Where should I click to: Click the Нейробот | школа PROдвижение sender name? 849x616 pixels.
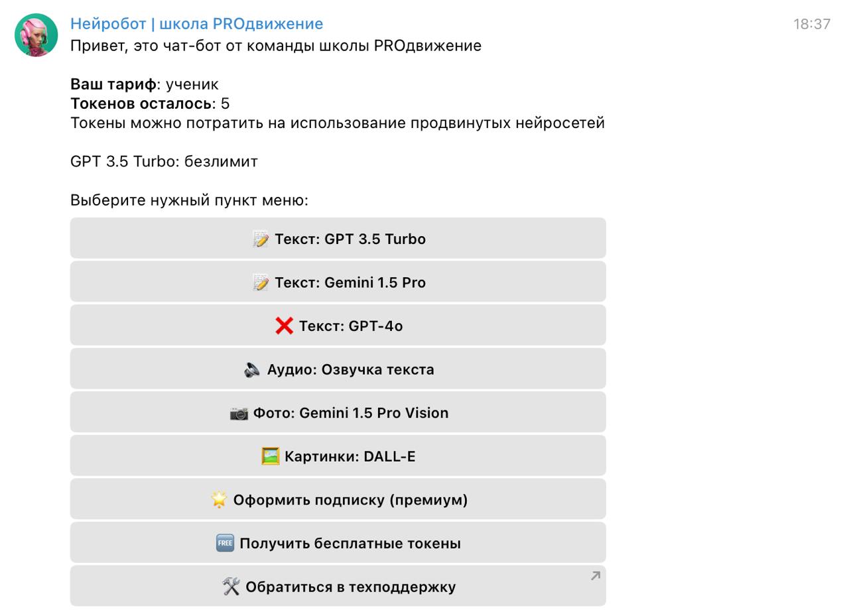tap(196, 24)
